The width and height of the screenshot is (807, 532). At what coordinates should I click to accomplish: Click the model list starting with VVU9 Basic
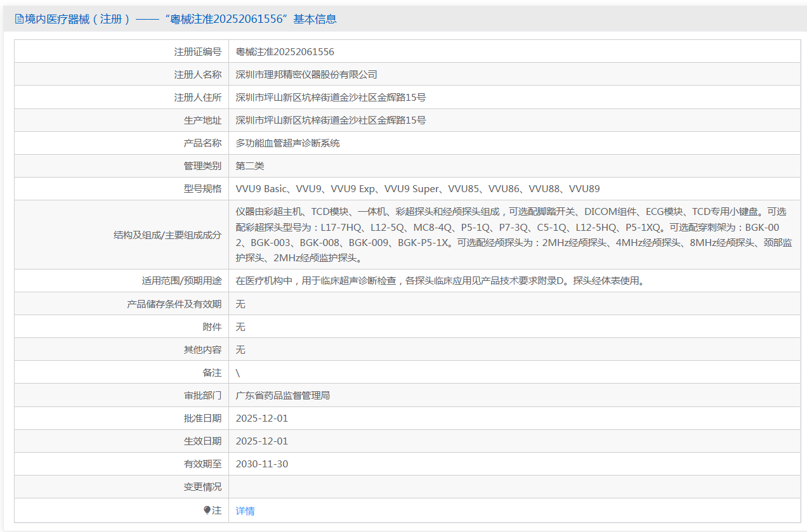(x=417, y=189)
